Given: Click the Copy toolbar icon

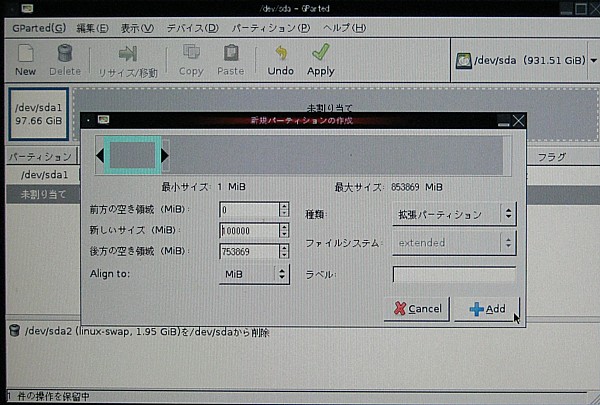Looking at the screenshot, I should coord(191,52).
